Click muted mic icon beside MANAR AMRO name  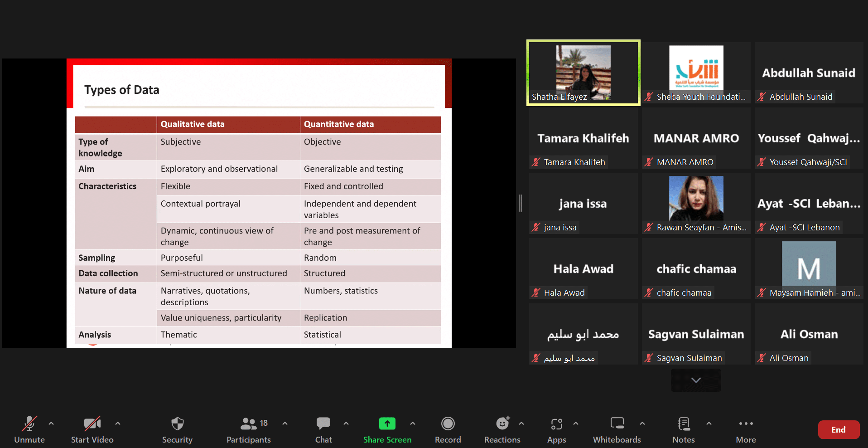649,162
